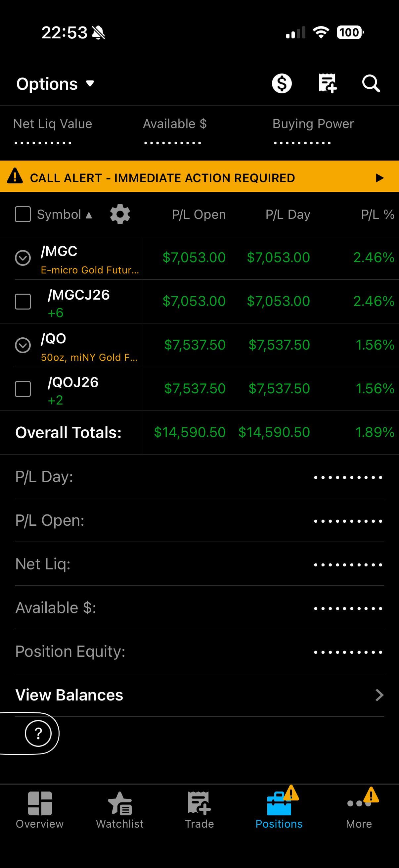Sort positions by P/L Day header
399x868 pixels.
click(288, 214)
